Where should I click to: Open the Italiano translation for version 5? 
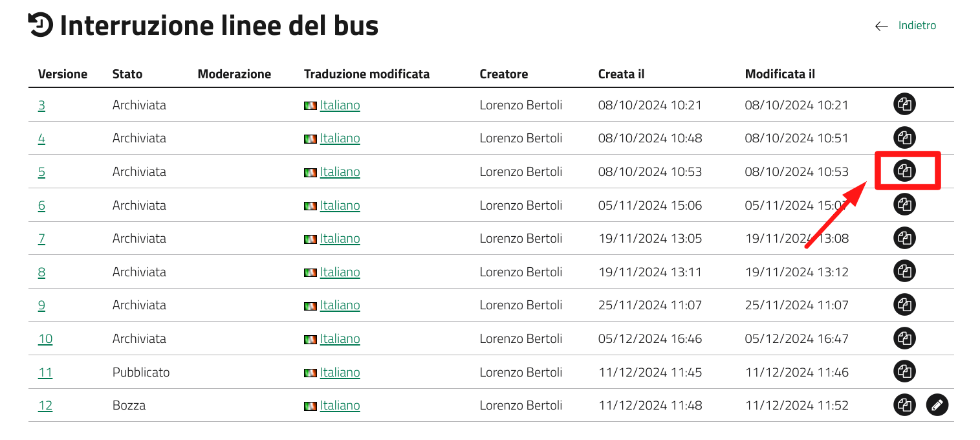[340, 172]
